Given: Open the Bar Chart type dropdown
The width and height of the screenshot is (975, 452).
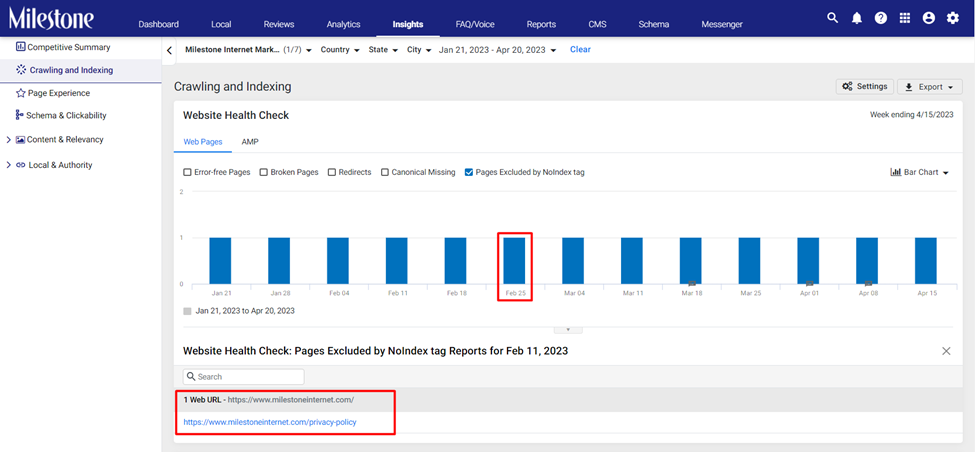Looking at the screenshot, I should click(x=920, y=172).
